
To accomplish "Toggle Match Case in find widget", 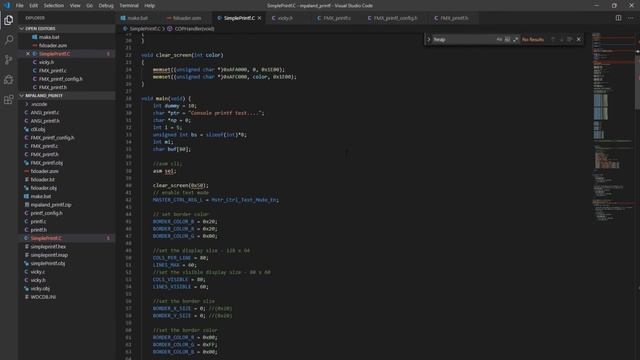I will (x=499, y=40).
